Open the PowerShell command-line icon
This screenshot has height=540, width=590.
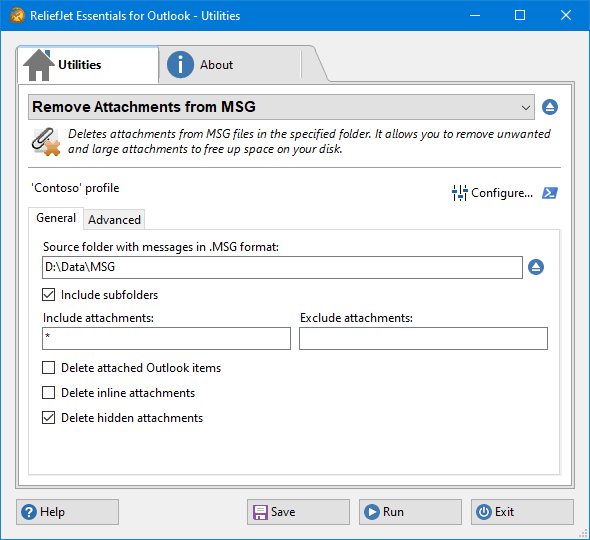pyautogui.click(x=550, y=193)
